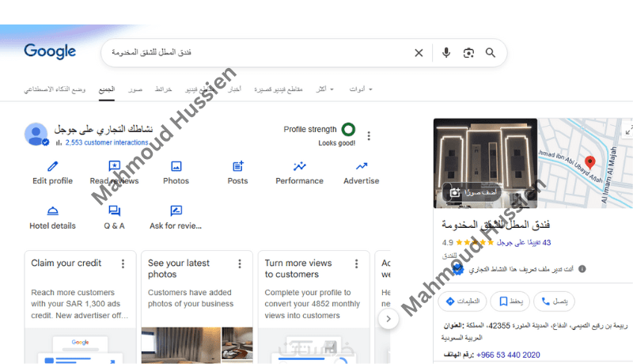Screen dimensions: 633x364
Task: Open the 43 Google reviews link
Action: [524, 242]
